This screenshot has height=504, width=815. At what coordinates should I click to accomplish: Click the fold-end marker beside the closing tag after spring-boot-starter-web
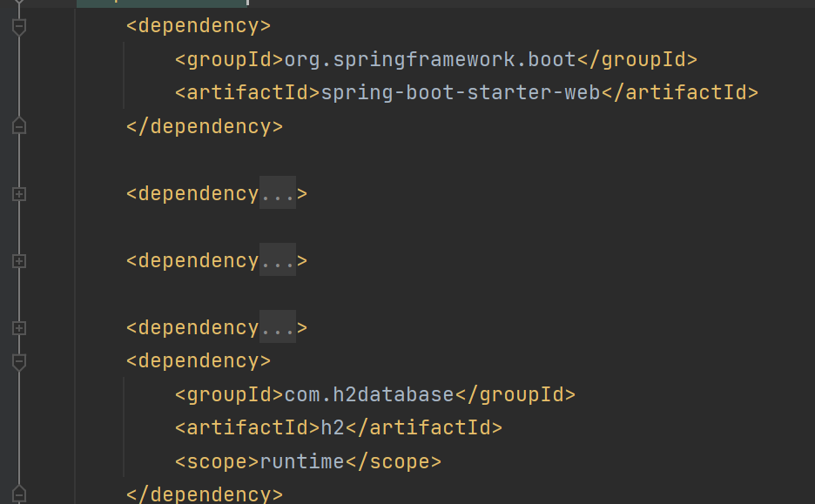click(x=19, y=125)
